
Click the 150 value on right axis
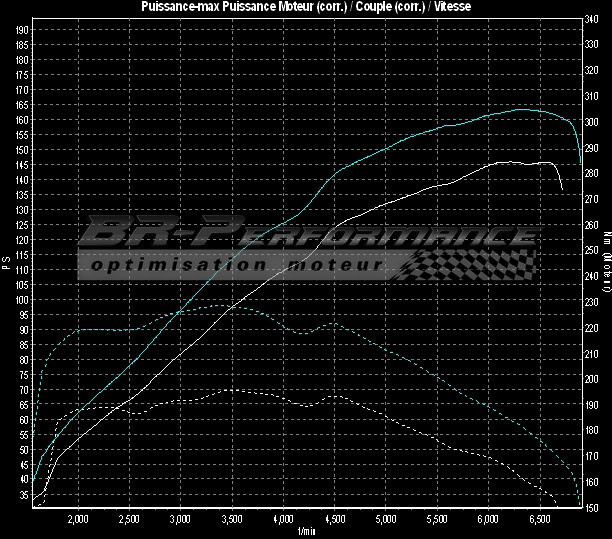click(592, 508)
